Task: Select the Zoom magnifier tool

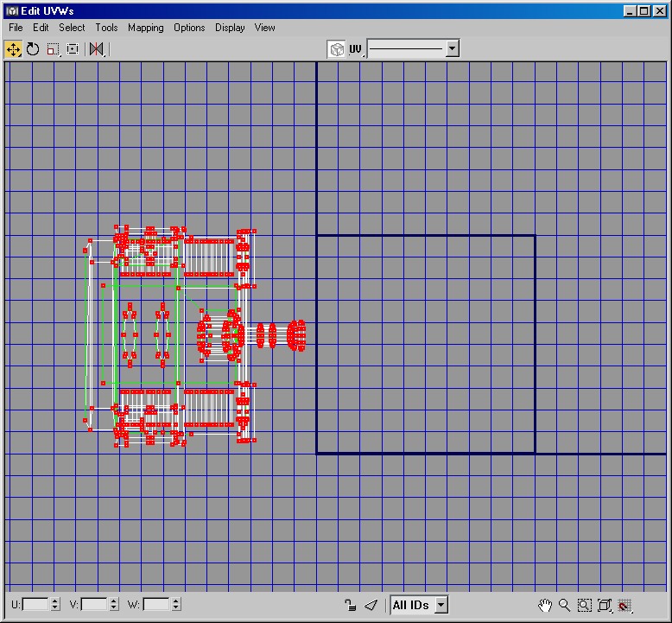Action: tap(565, 605)
